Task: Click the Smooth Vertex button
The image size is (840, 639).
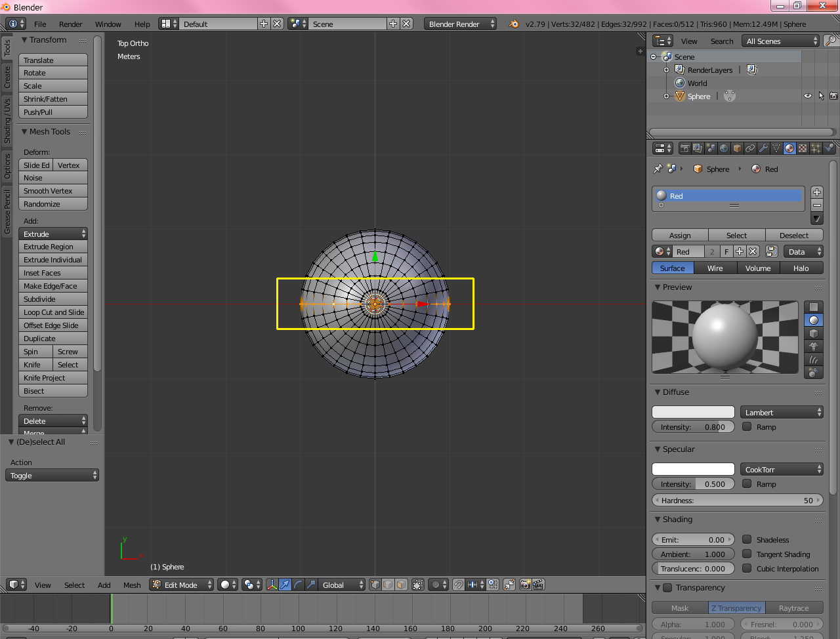Action: (53, 190)
